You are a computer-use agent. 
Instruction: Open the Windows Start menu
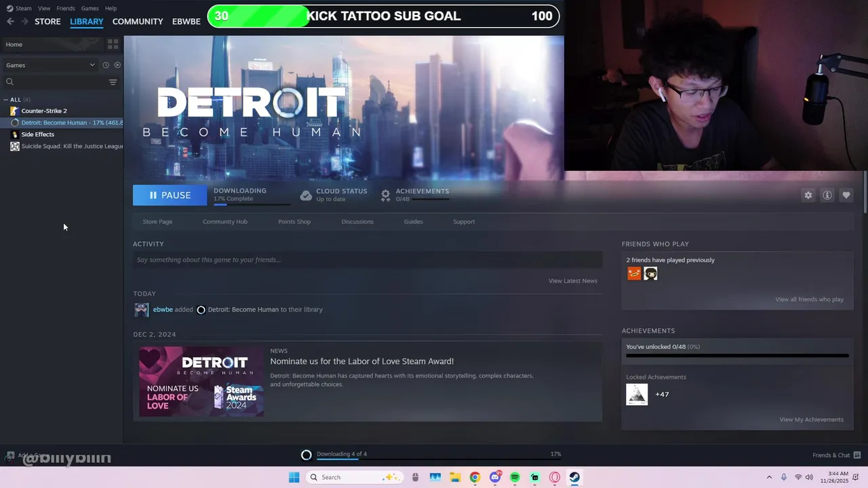pos(294,477)
